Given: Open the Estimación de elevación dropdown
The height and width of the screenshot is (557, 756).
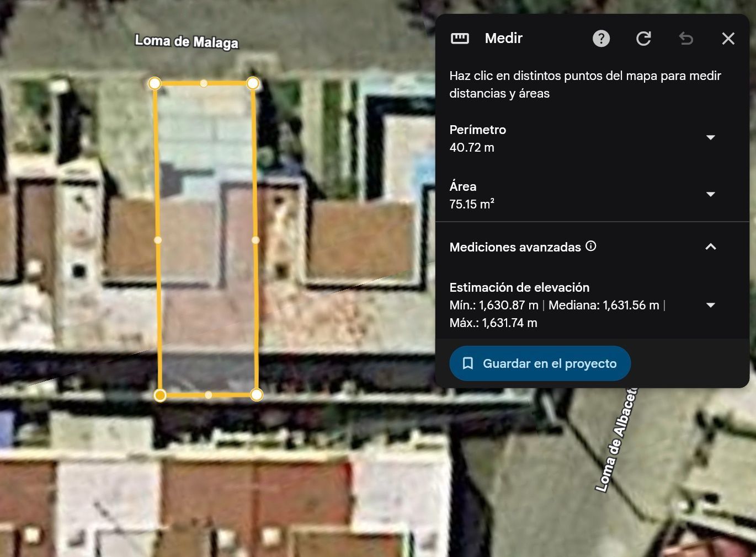Looking at the screenshot, I should (711, 305).
